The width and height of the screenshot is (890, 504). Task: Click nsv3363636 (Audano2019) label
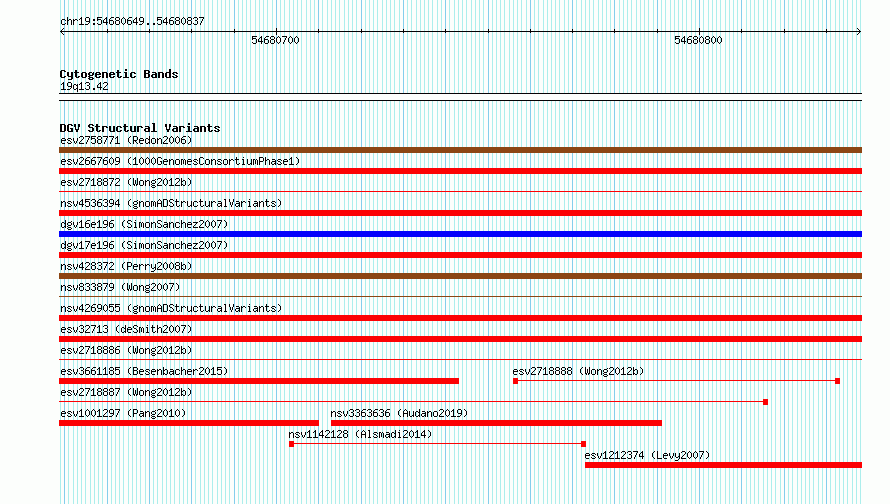tap(399, 413)
